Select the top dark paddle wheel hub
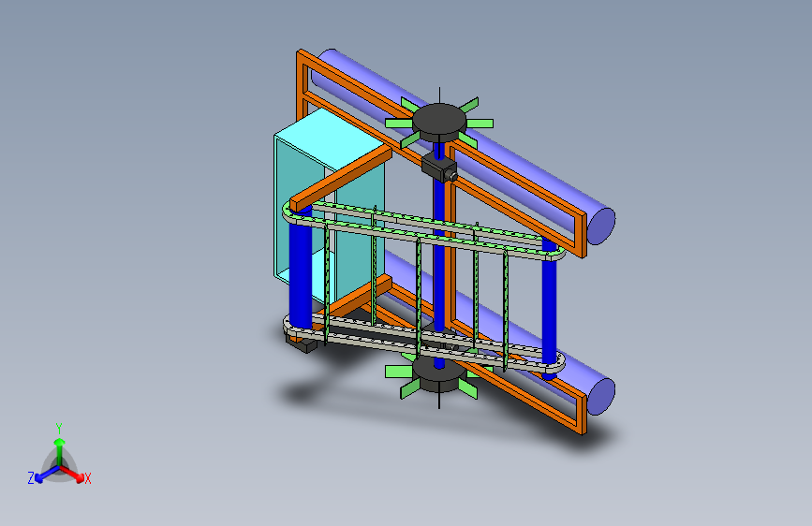 [x=439, y=123]
